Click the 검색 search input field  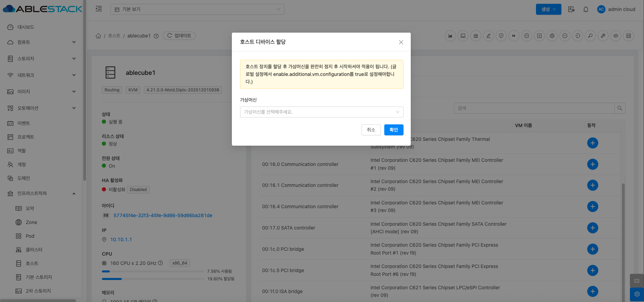[534, 108]
